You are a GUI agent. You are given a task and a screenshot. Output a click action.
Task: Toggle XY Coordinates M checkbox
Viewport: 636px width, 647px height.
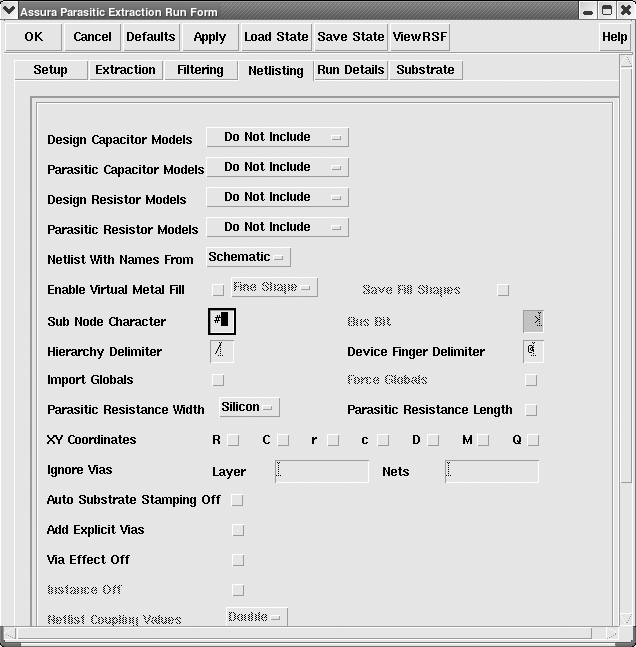483,440
